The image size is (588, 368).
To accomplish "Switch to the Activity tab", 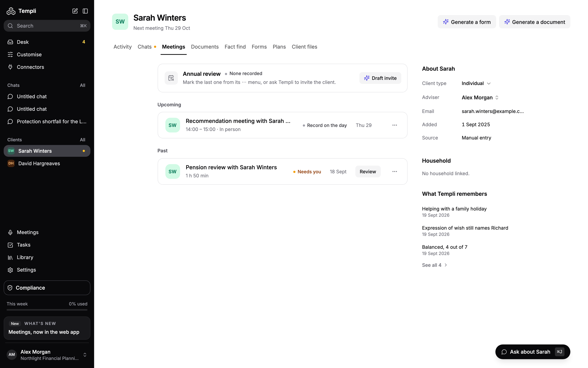I will point(122,47).
